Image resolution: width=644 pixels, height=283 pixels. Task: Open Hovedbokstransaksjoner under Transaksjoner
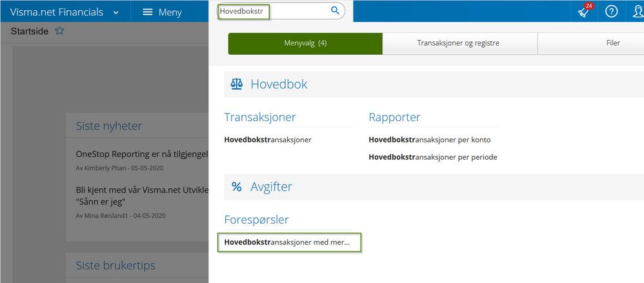click(268, 140)
